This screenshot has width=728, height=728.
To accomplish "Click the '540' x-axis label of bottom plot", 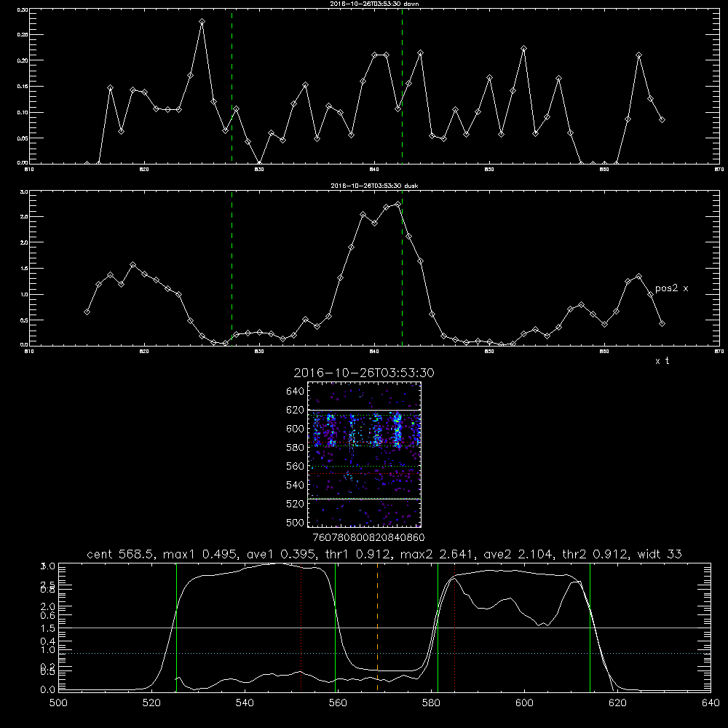I will [245, 703].
